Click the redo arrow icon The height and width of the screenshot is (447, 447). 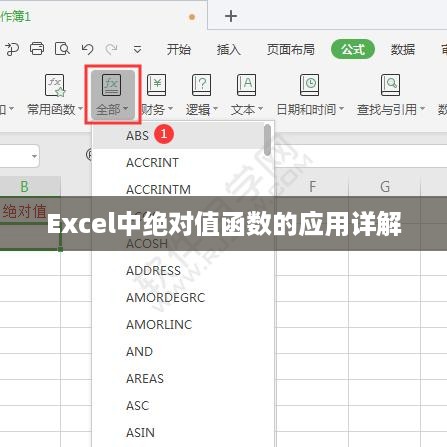point(111,49)
